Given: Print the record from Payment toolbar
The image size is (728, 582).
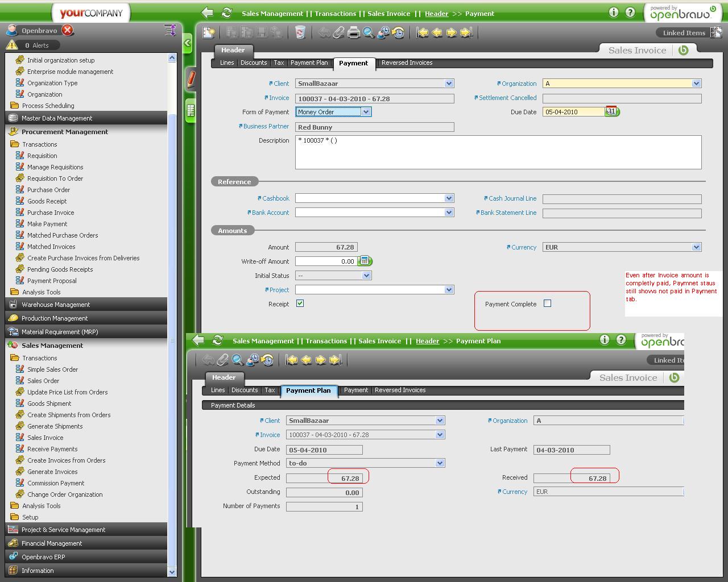Looking at the screenshot, I should (354, 32).
